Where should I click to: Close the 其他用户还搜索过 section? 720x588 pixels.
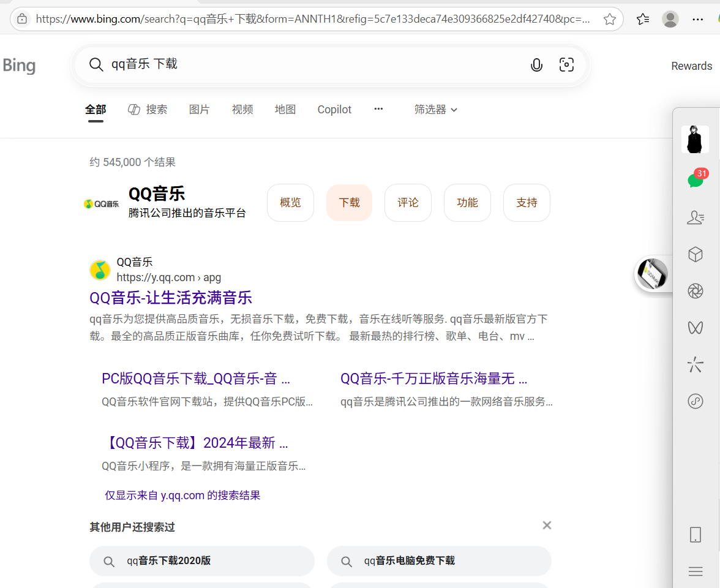point(546,525)
